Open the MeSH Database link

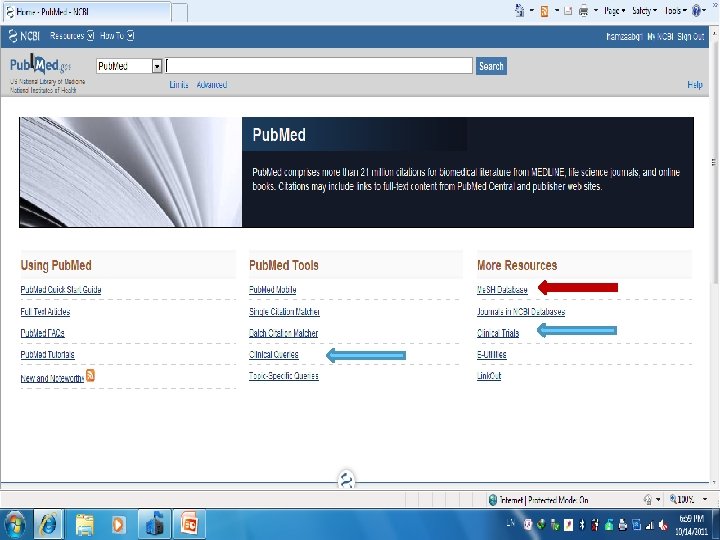point(502,289)
